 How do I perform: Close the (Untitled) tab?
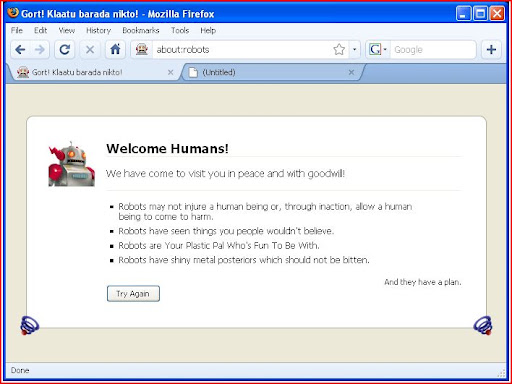[351, 72]
